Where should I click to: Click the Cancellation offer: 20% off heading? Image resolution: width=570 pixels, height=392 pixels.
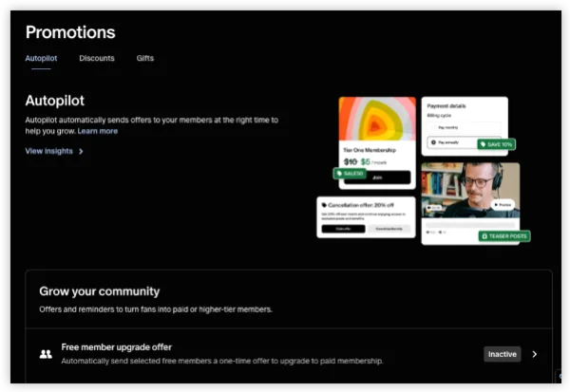[x=361, y=205]
